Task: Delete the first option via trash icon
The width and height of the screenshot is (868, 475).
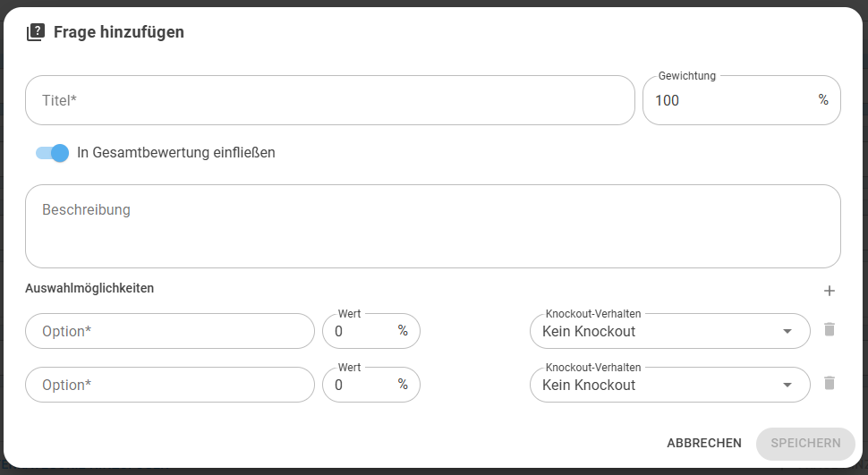Action: [829, 330]
